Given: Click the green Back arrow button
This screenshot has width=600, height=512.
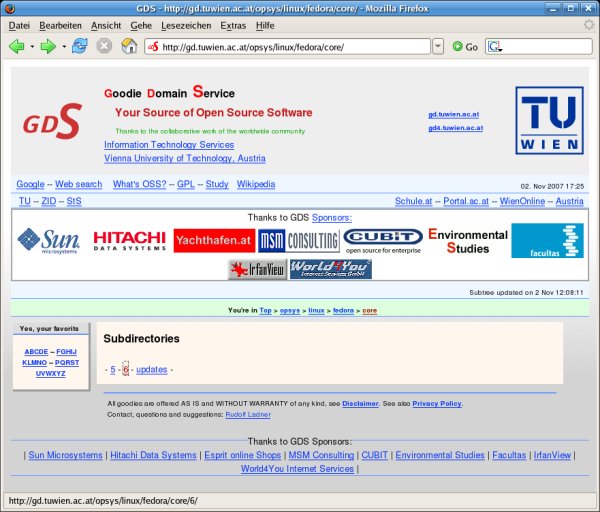Looking at the screenshot, I should [16, 46].
